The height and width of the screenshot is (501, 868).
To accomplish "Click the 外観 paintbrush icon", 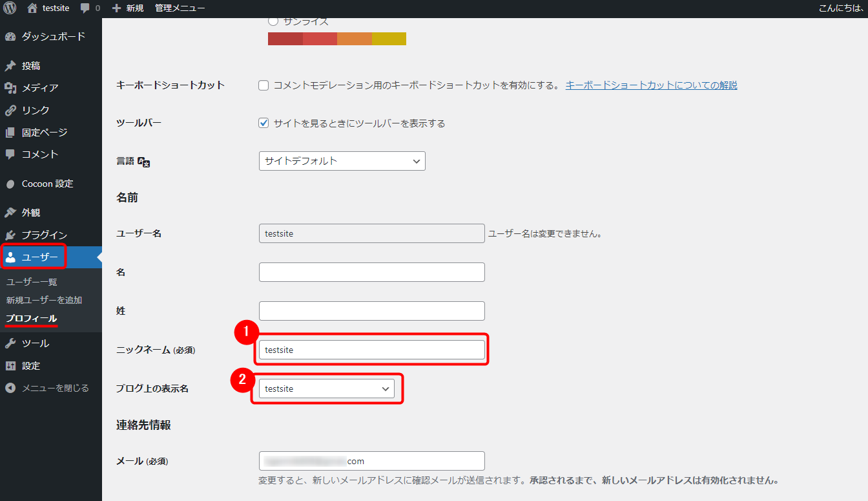I will (x=10, y=213).
